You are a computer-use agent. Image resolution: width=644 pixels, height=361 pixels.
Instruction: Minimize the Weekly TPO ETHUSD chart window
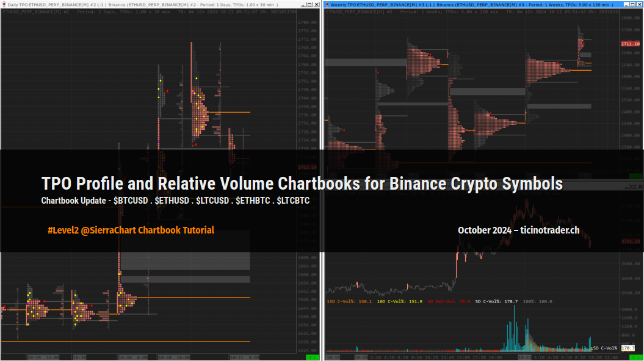coord(626,4)
